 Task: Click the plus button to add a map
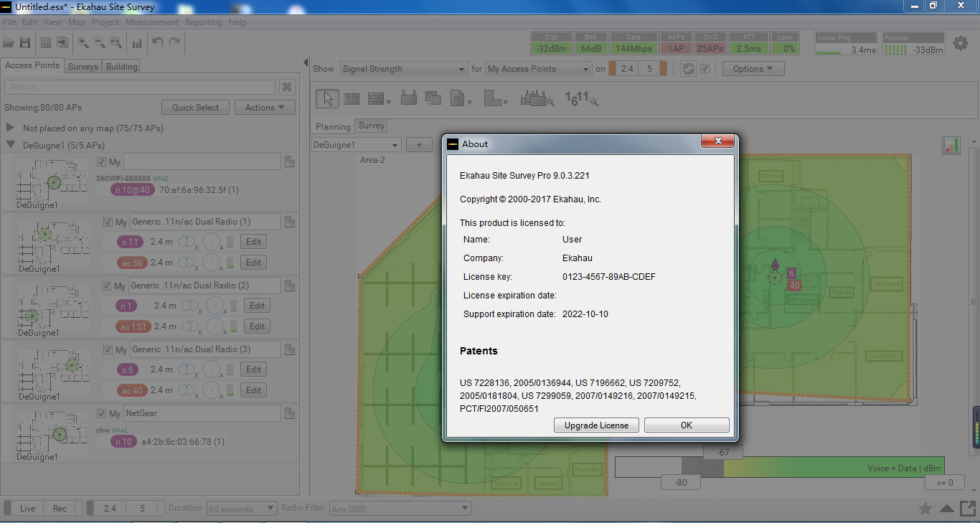coord(419,145)
